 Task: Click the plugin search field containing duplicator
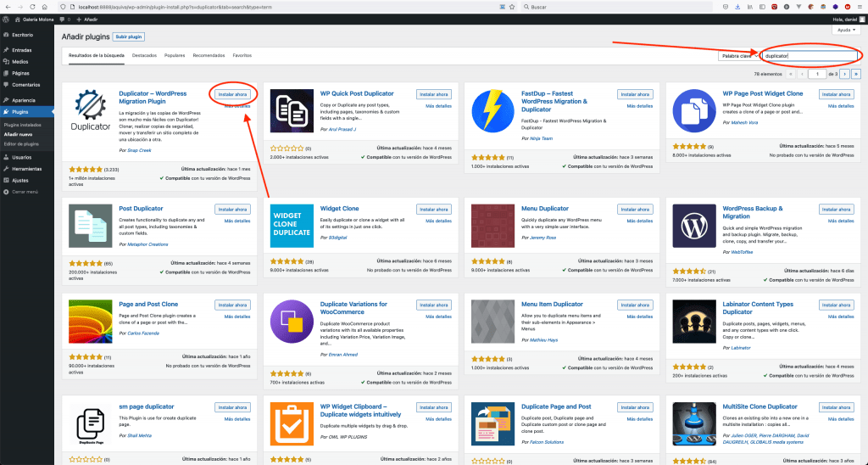tap(809, 56)
